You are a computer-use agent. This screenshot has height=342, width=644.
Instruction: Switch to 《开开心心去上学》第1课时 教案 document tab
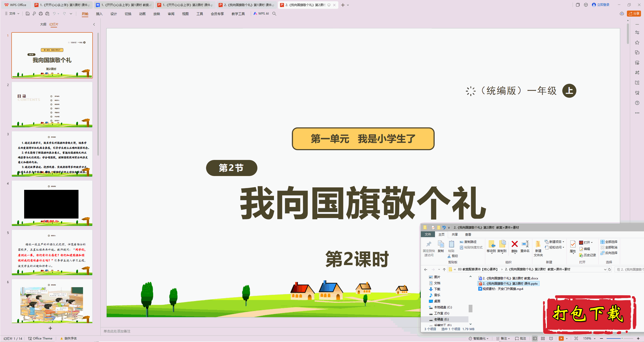[x=124, y=5]
